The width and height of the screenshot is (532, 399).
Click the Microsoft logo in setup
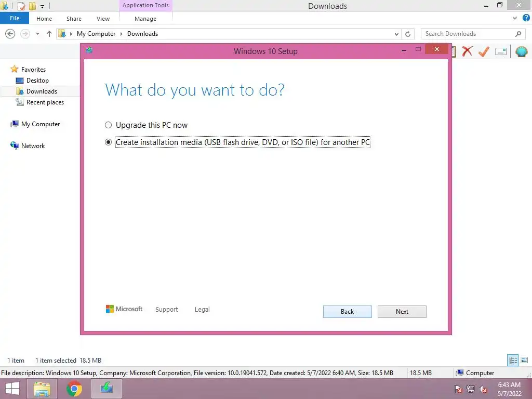pos(124,309)
